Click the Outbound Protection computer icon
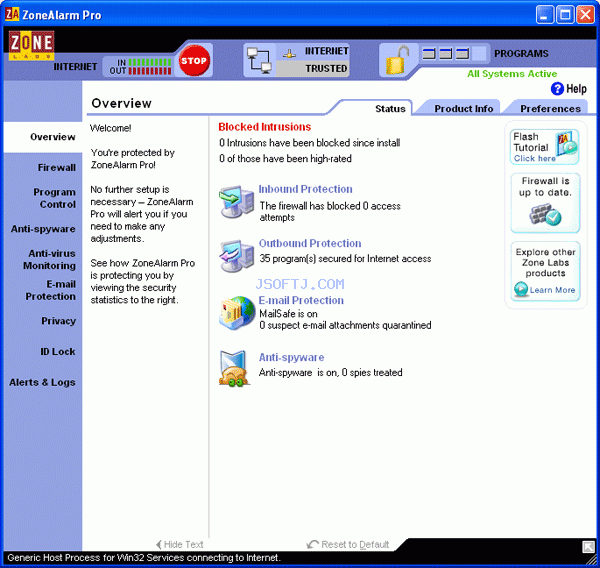The height and width of the screenshot is (568, 600). (236, 256)
